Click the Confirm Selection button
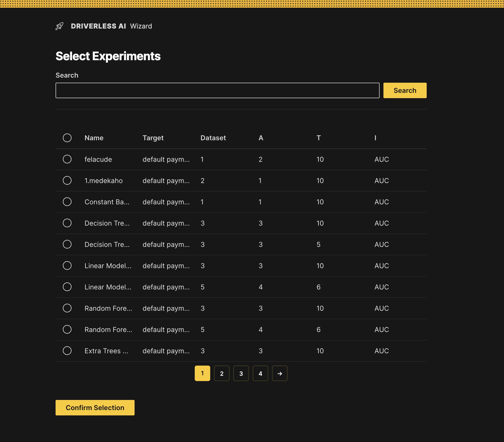Viewport: 504px width, 442px height. tap(95, 407)
